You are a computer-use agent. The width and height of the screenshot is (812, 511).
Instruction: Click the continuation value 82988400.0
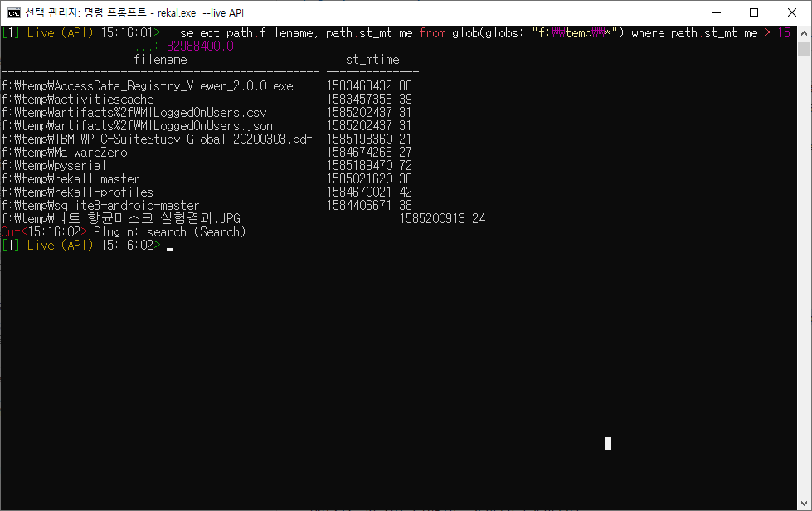coord(200,46)
